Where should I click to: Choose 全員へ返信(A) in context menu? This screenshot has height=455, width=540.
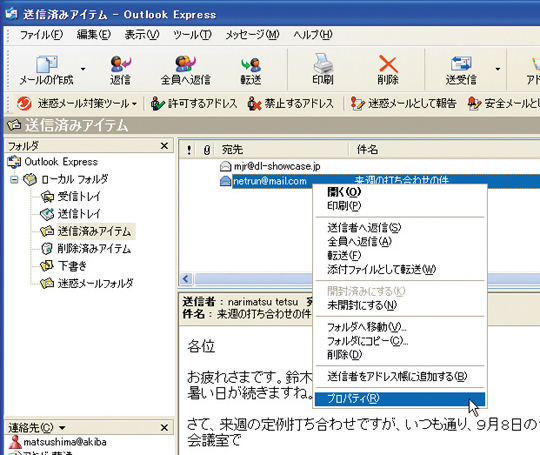(399, 241)
